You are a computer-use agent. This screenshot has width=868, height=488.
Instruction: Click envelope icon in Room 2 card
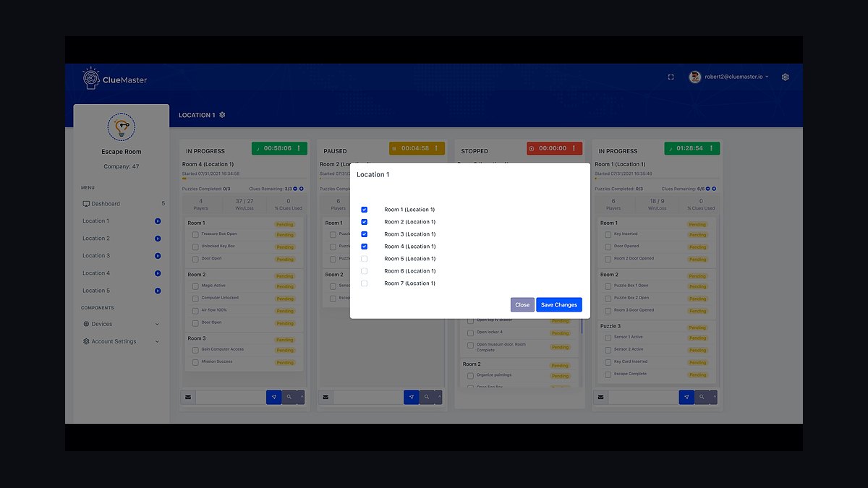pos(325,397)
